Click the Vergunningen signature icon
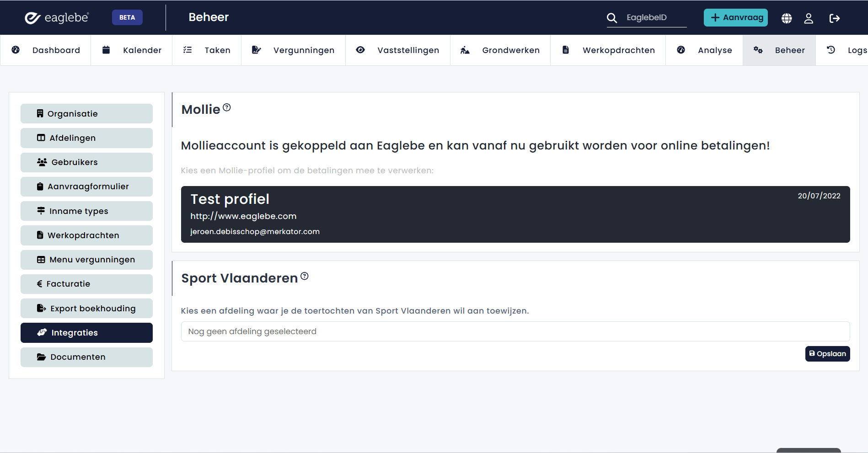Image resolution: width=868 pixels, height=453 pixels. 256,50
